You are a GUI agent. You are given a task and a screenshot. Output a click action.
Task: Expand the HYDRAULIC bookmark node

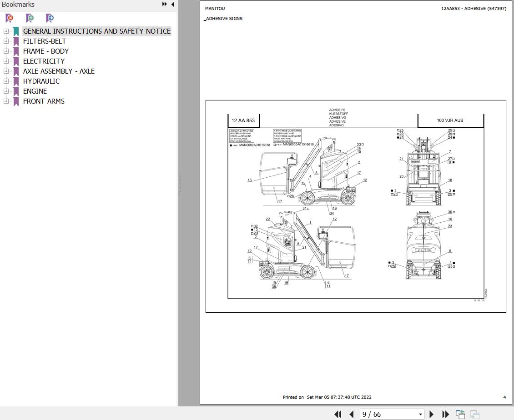tap(6, 81)
